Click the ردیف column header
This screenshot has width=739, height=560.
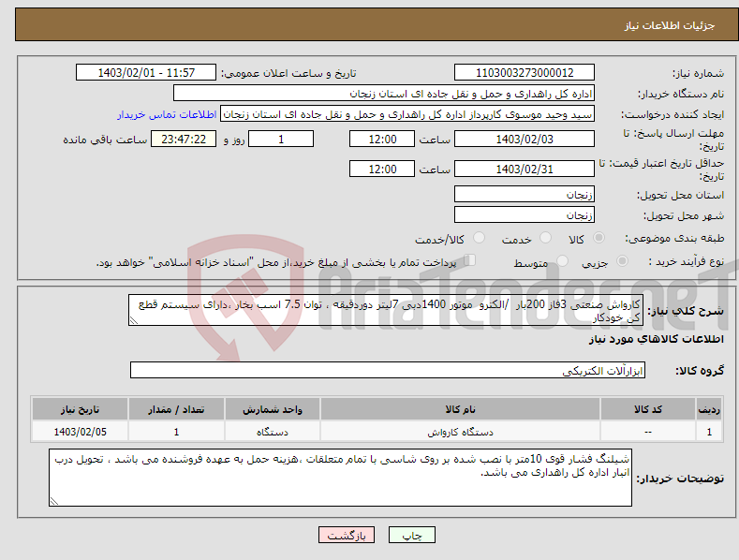(x=709, y=409)
